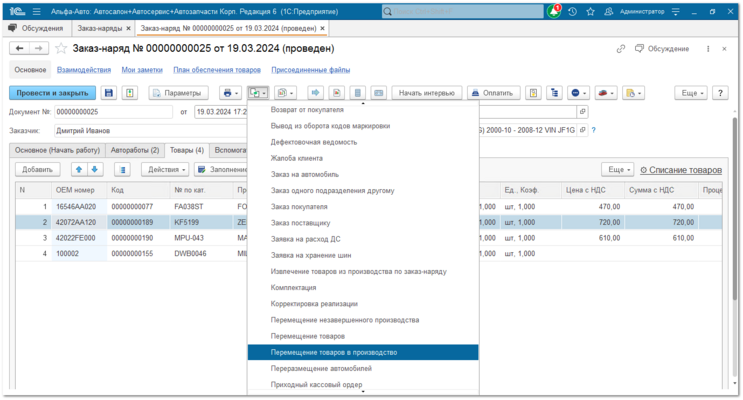Open Списание товаров link
This screenshot has height=400, width=743.
coord(681,170)
